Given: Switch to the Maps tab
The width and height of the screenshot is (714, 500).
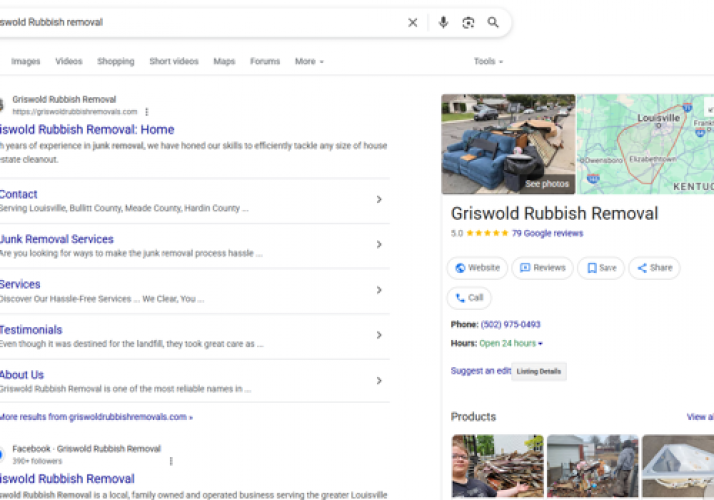Looking at the screenshot, I should tap(224, 61).
